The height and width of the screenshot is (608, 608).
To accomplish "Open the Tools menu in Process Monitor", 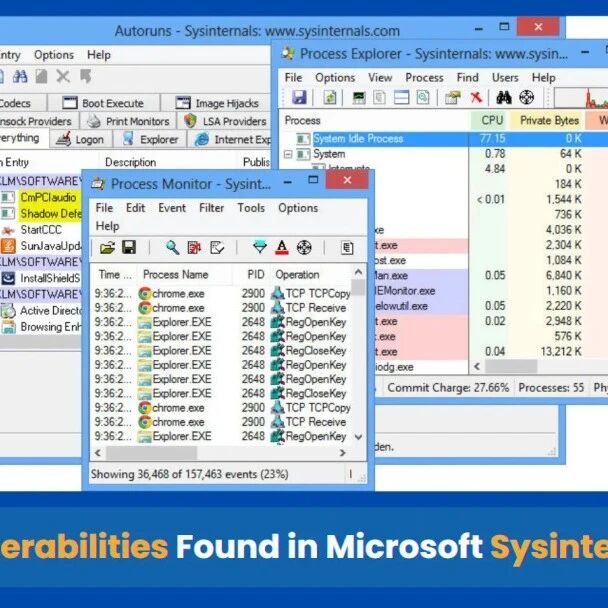I will click(251, 208).
